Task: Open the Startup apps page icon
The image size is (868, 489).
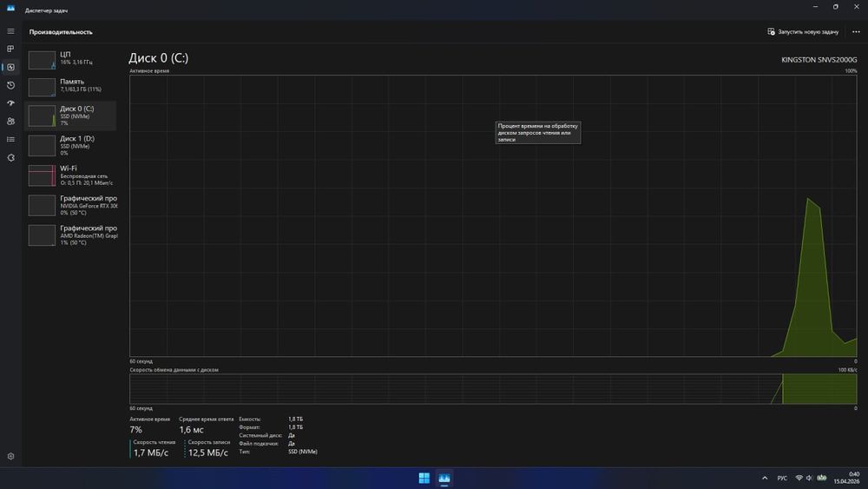Action: point(10,103)
